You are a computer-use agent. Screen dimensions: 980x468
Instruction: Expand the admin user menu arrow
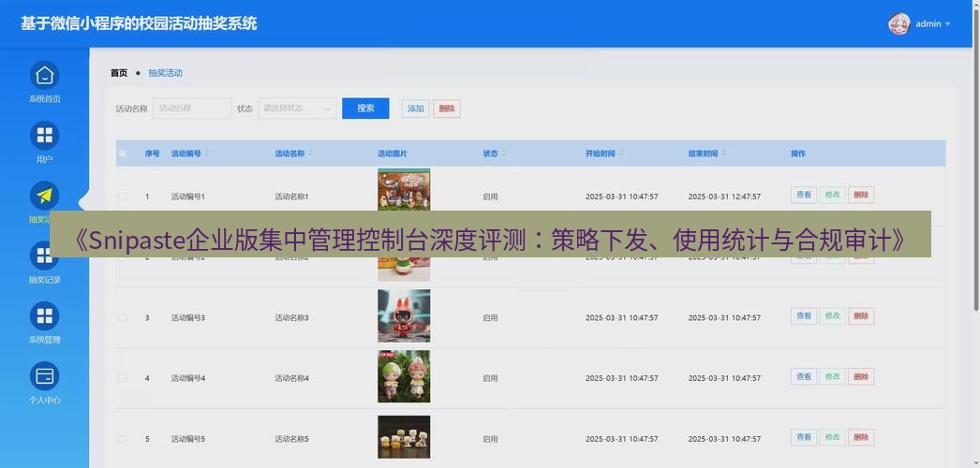point(947,24)
